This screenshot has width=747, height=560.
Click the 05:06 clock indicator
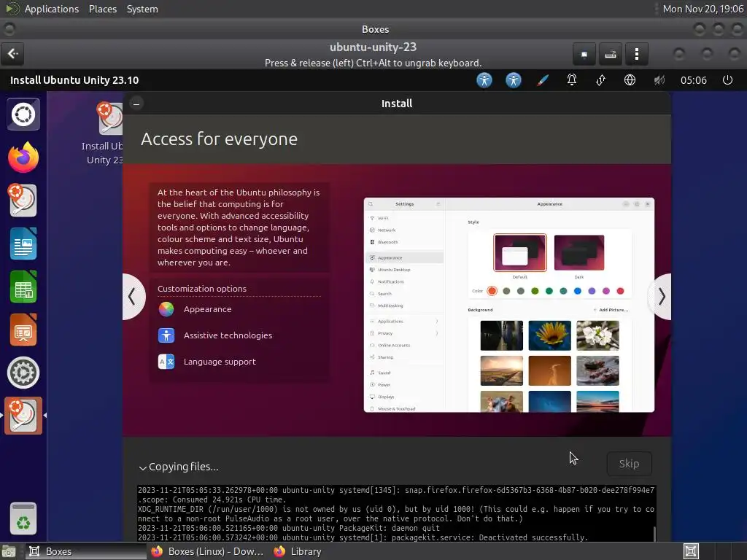point(693,80)
